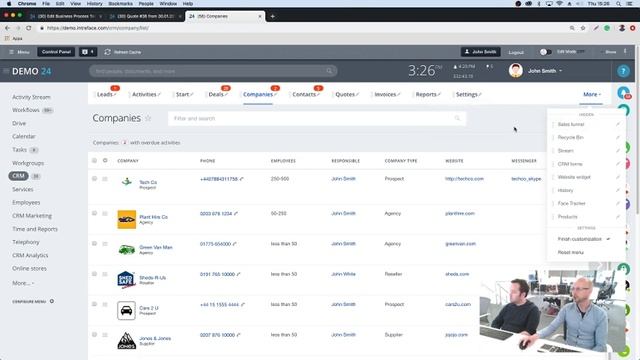Click the global search magnifier in header
The width and height of the screenshot is (640, 360).
click(329, 71)
